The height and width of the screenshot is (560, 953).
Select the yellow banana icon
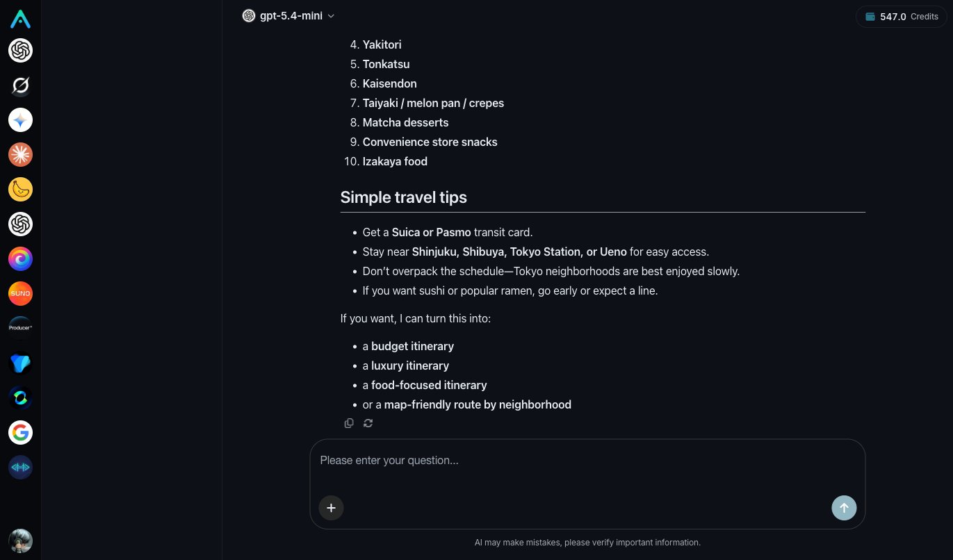pos(20,190)
